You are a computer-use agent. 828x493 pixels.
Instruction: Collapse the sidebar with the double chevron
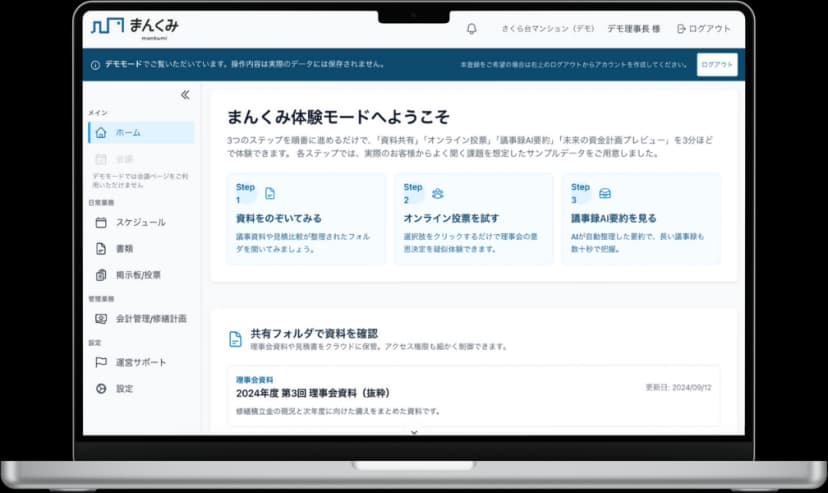click(185, 95)
